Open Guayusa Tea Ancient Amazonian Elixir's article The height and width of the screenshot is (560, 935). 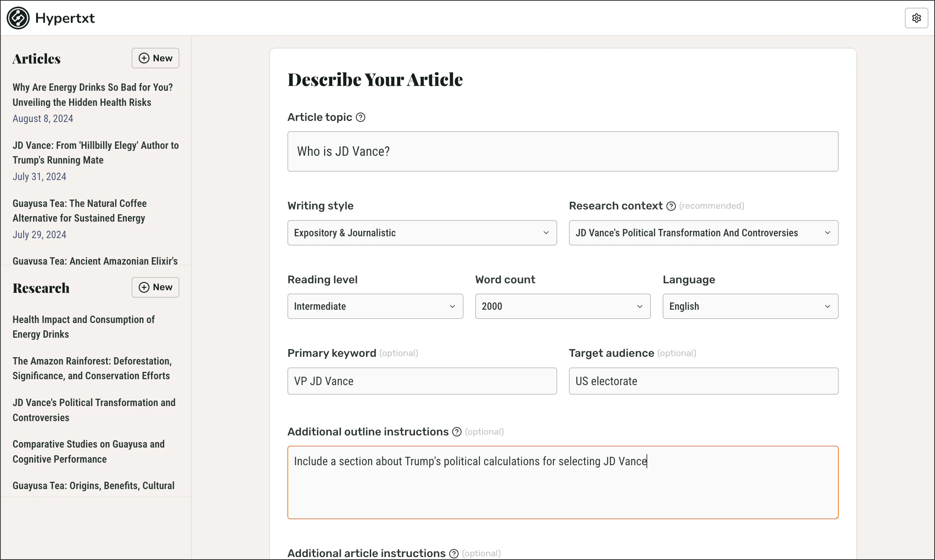pyautogui.click(x=95, y=261)
